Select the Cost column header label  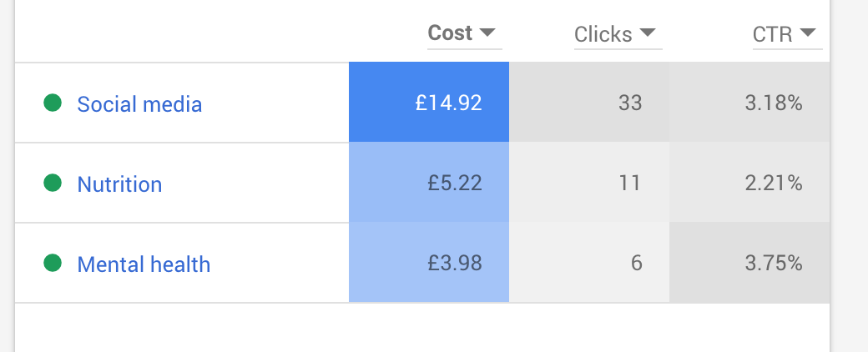click(x=450, y=33)
